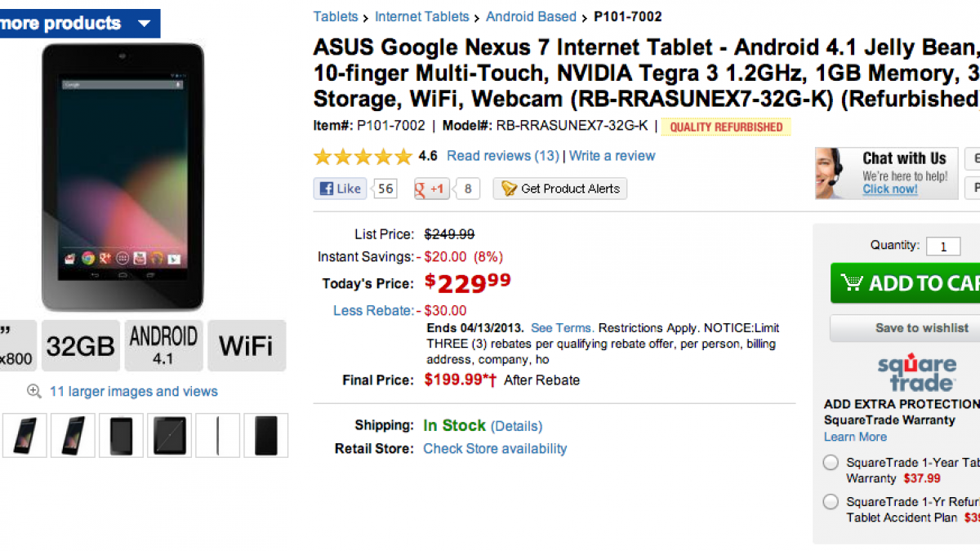Select the last black back-view thumbnail
The height and width of the screenshot is (551, 980).
tap(266, 435)
